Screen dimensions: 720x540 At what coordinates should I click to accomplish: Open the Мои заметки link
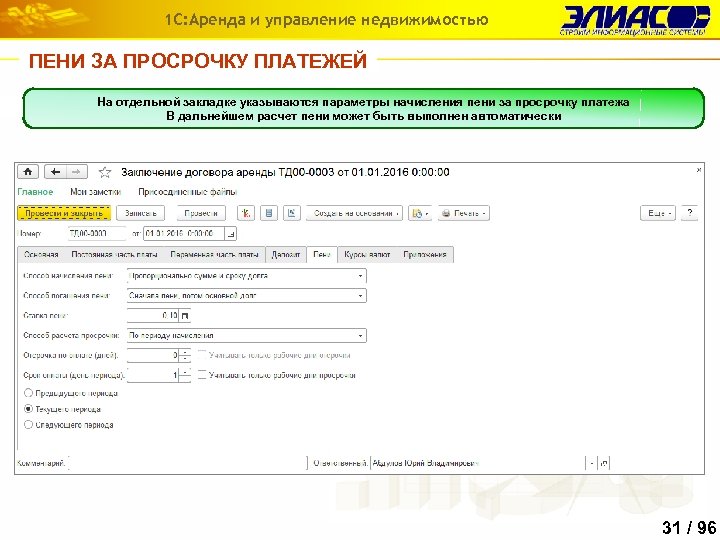click(96, 192)
